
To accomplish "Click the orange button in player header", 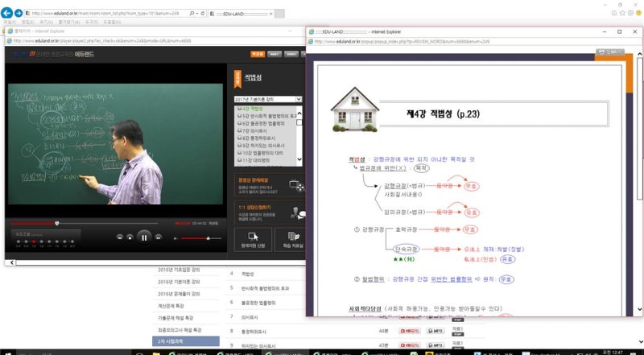I will (x=258, y=54).
